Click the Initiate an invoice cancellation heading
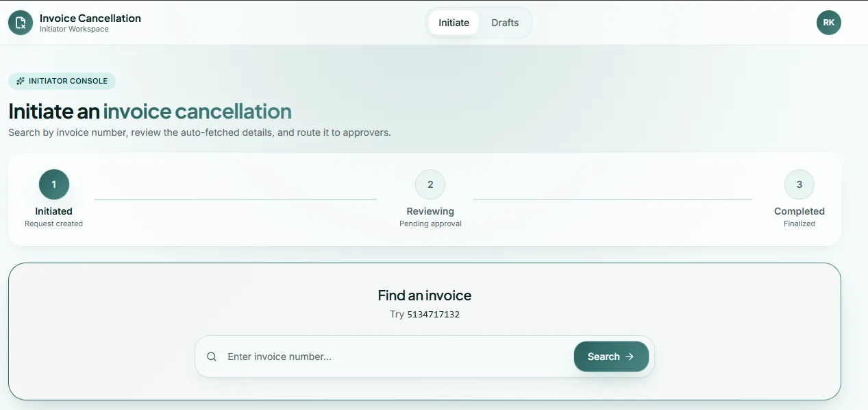 click(150, 111)
